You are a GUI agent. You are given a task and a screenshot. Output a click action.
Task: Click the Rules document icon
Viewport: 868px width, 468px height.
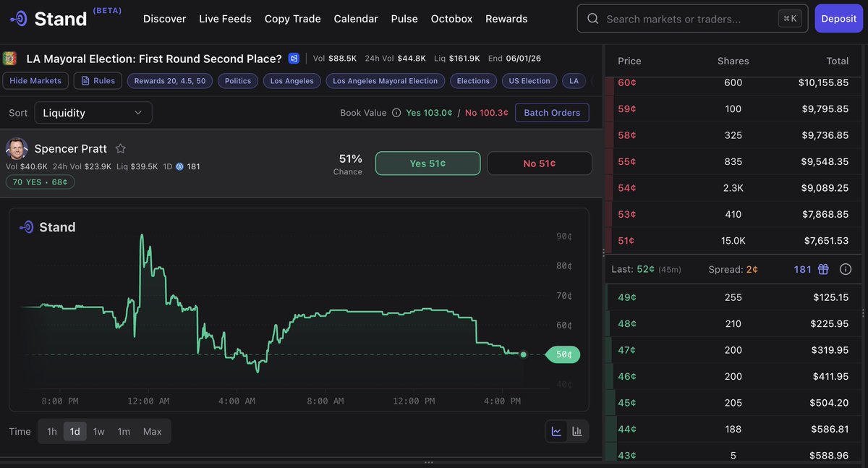pos(85,81)
